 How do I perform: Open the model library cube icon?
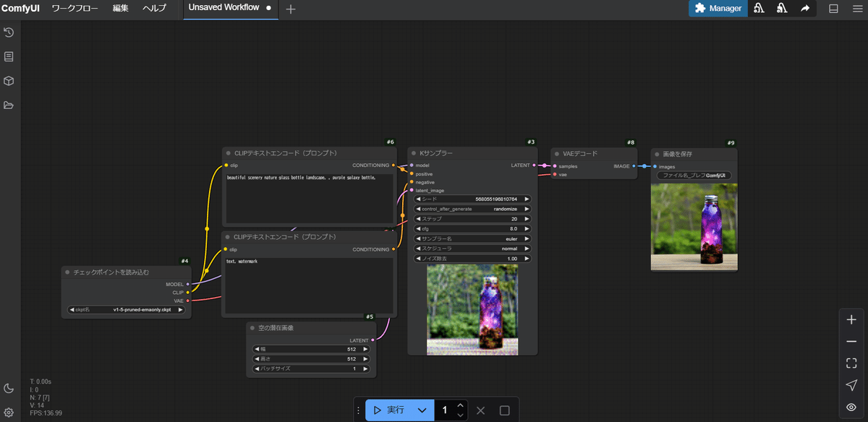[9, 81]
